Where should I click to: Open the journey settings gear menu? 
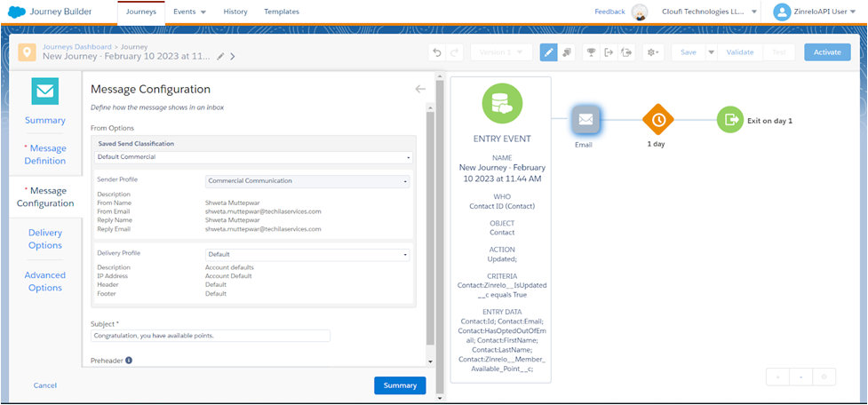coord(653,52)
